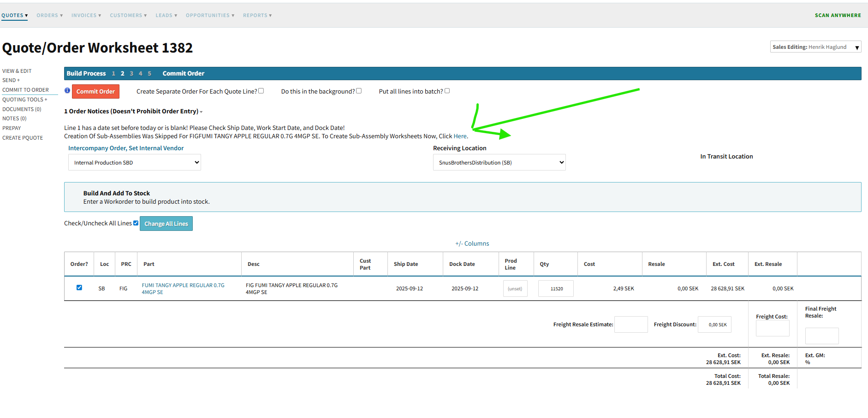Go to Build Process step 3
The width and height of the screenshot is (868, 418).
tap(131, 74)
